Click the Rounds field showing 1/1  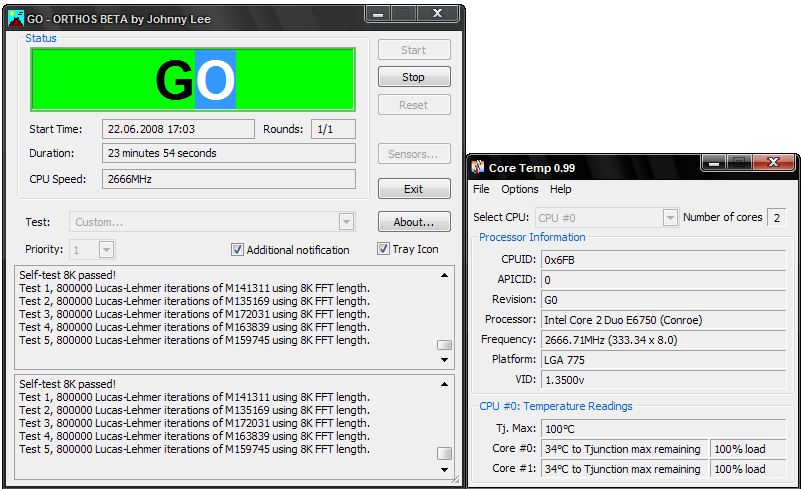(333, 129)
